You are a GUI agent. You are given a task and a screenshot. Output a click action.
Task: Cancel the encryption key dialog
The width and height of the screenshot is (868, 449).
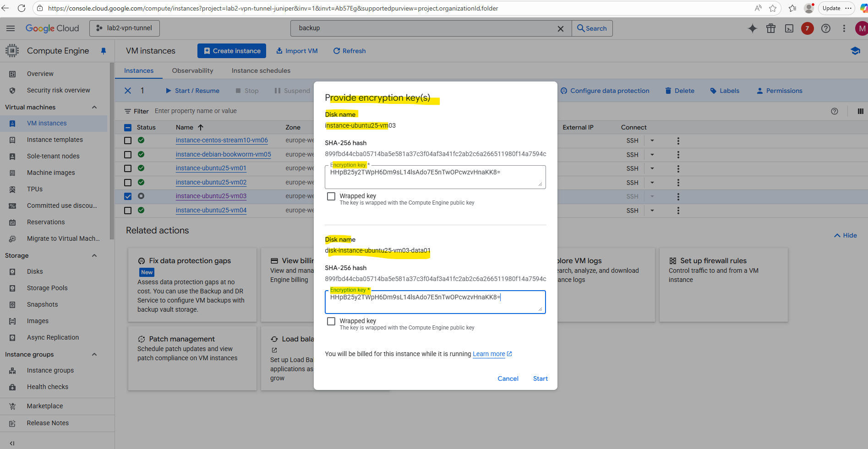tap(508, 379)
